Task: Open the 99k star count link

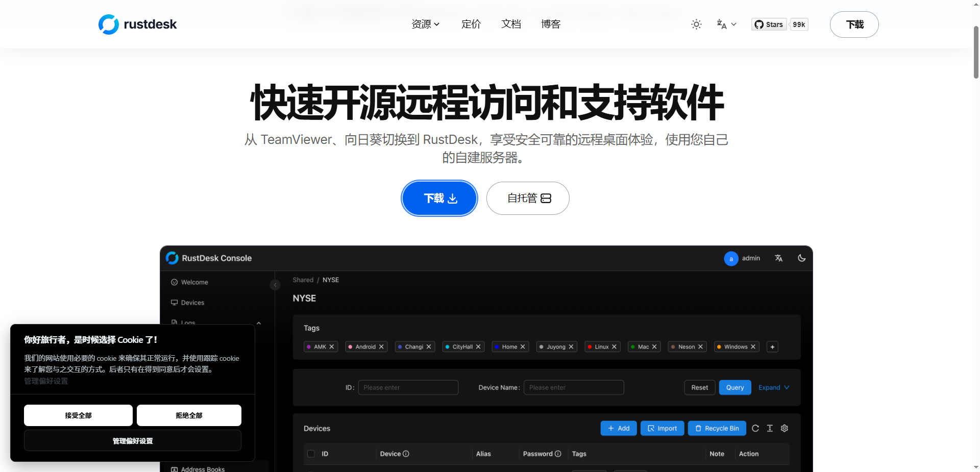Action: tap(799, 24)
